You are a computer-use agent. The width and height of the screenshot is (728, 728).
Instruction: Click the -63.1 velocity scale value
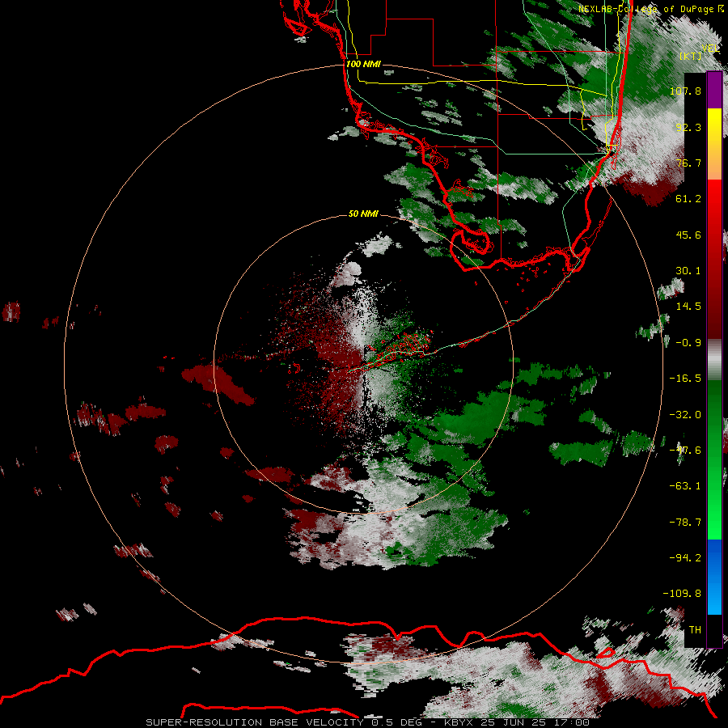pyautogui.click(x=685, y=486)
